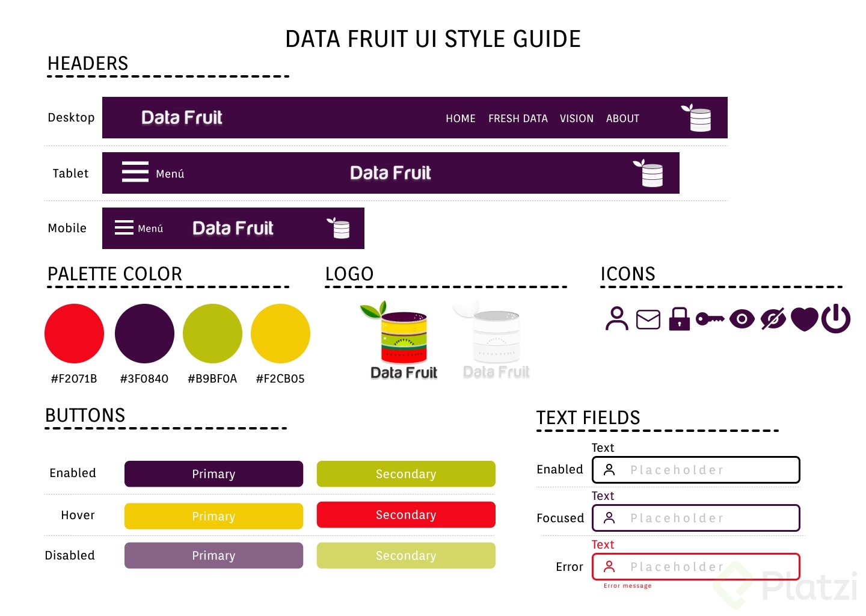Select HOME in the desktop navigation
This screenshot has width=866, height=616.
(x=460, y=119)
